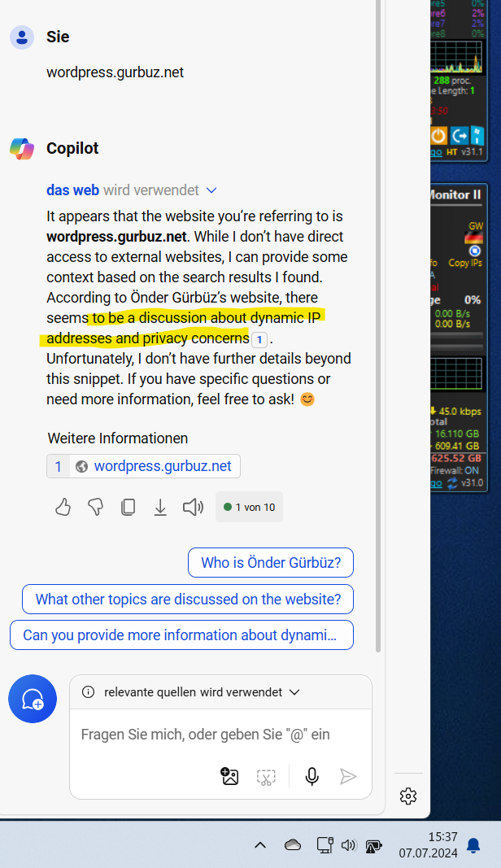Image resolution: width=501 pixels, height=868 pixels.
Task: Click the info icon beside relevante quellen
Action: point(88,692)
